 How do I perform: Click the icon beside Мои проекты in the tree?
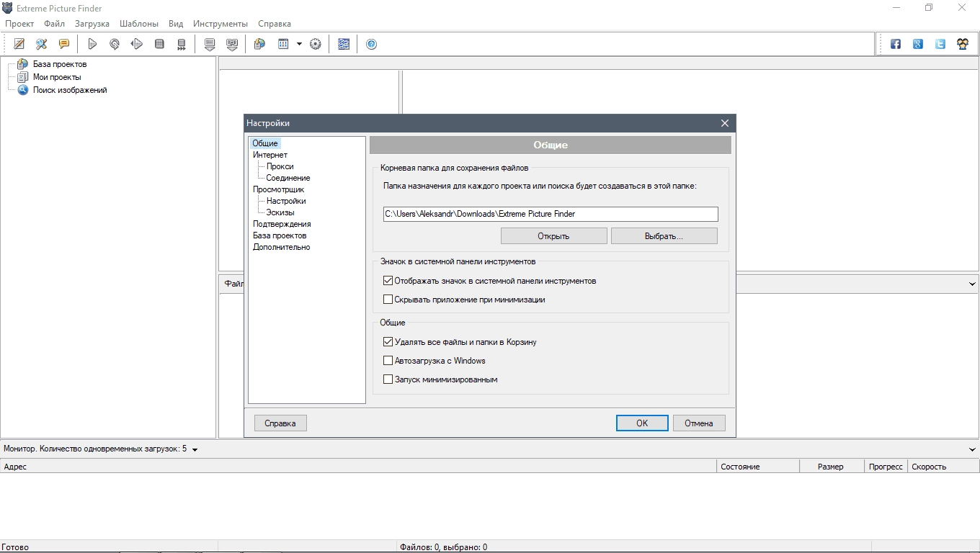(x=22, y=77)
